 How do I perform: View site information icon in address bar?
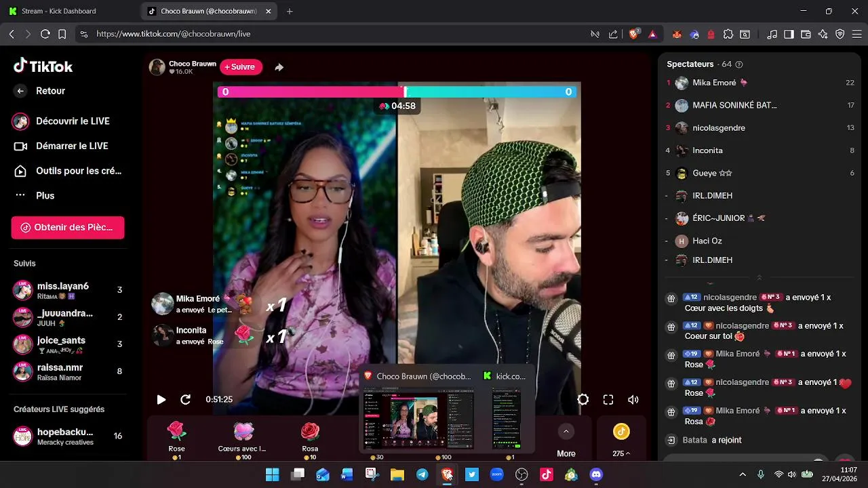pyautogui.click(x=83, y=34)
